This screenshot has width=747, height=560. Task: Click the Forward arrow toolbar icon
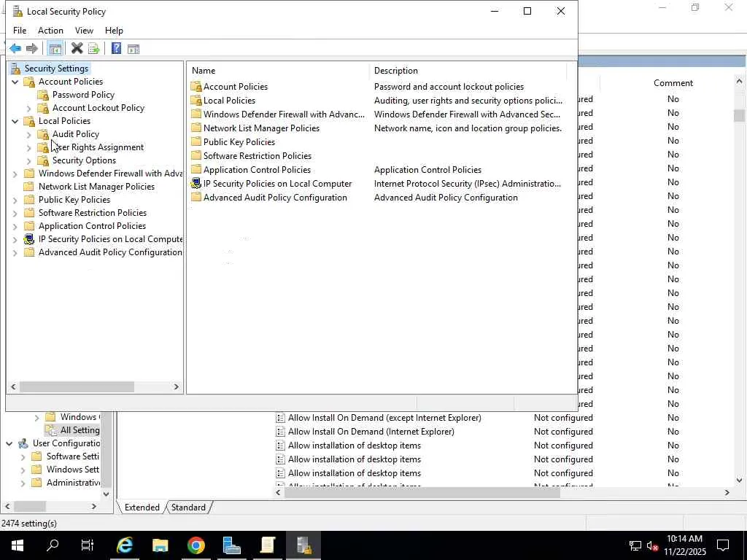click(x=32, y=49)
